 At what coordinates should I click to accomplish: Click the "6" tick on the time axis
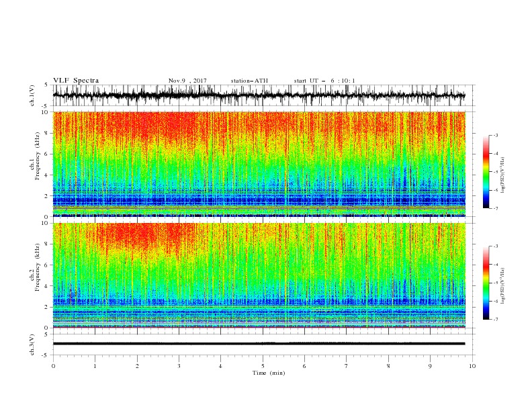click(x=304, y=366)
